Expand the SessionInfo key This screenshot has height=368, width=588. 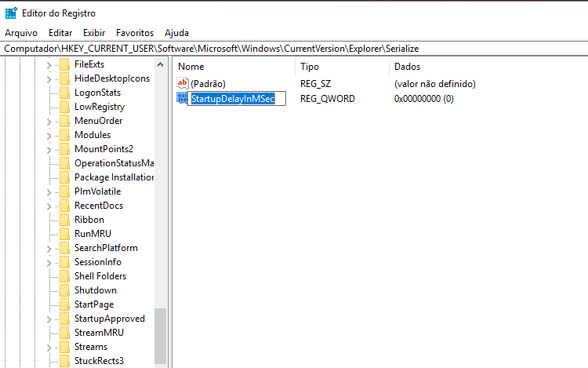49,263
